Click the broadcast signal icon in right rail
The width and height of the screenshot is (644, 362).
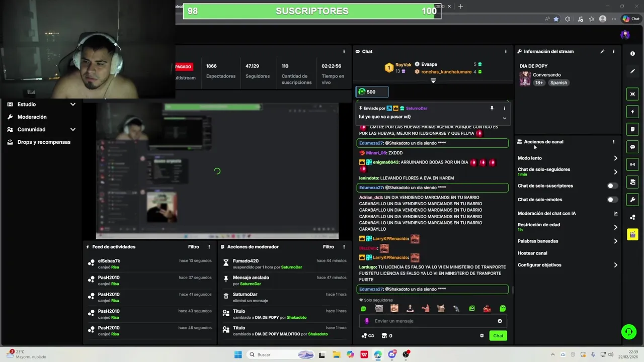632,164
